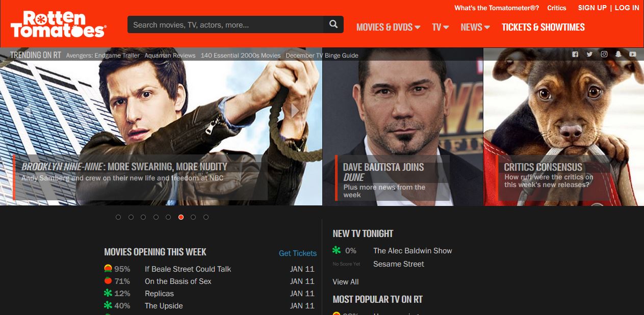Open the Facebook social icon
The image size is (644, 315).
(x=575, y=55)
